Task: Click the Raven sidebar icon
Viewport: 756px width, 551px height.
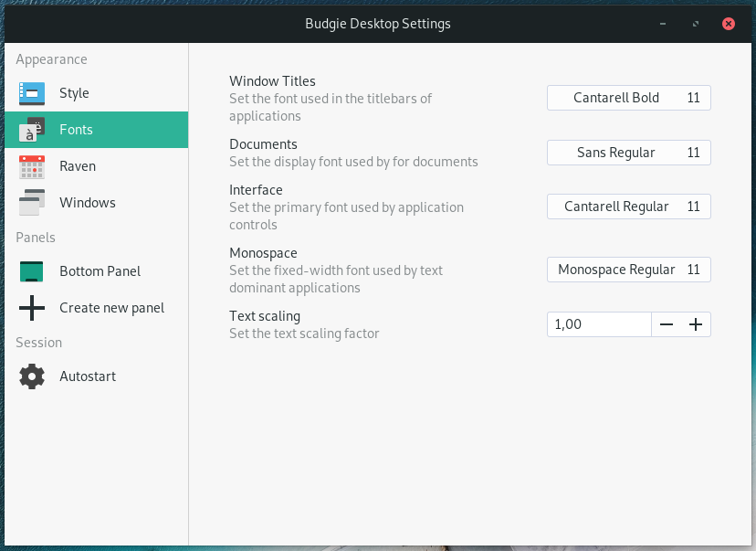Action: coord(31,166)
